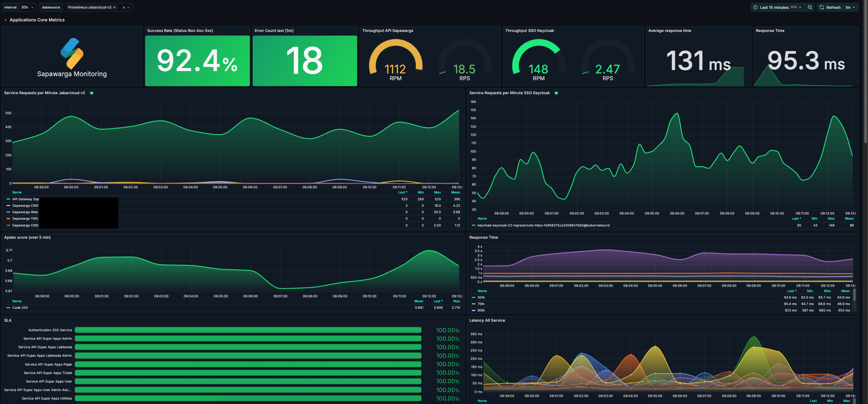
Task: Click the Success Rate panel title
Action: click(x=180, y=31)
